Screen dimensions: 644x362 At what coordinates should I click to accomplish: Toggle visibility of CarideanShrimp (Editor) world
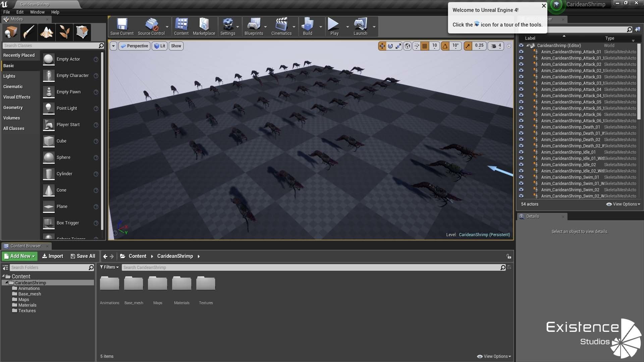[521, 45]
